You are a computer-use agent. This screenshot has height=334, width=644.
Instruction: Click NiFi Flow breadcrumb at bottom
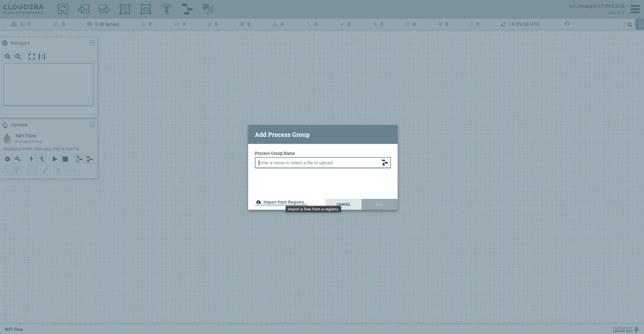click(x=14, y=329)
